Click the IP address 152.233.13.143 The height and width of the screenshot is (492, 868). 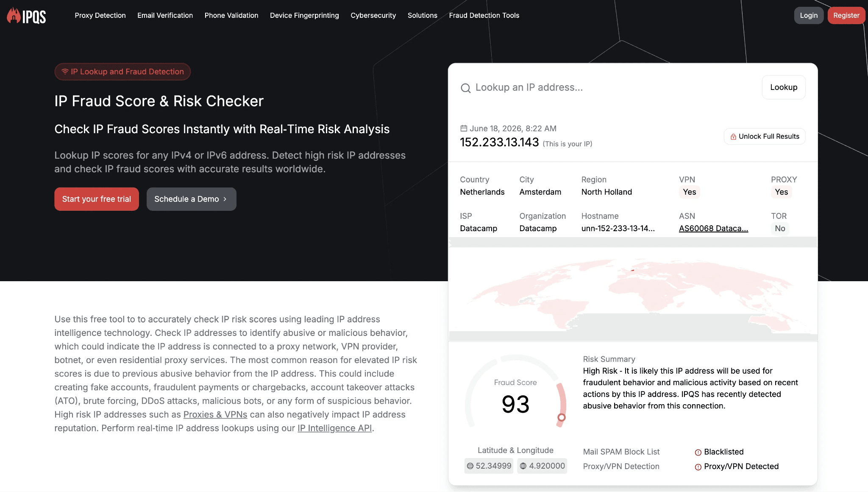pos(499,142)
